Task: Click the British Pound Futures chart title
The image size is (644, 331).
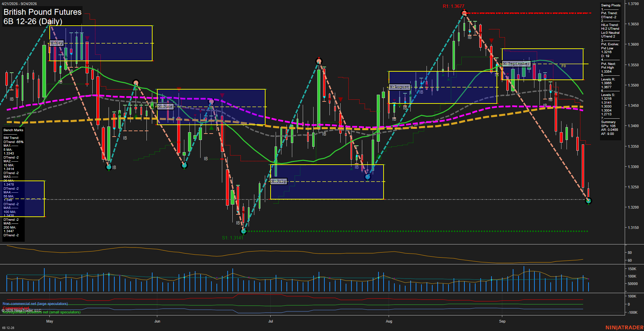Action: (43, 12)
